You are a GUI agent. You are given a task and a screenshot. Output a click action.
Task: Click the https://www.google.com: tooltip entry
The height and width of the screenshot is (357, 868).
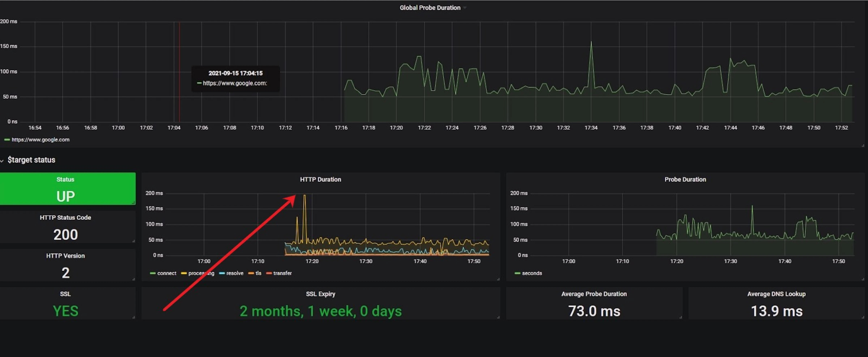(x=235, y=83)
